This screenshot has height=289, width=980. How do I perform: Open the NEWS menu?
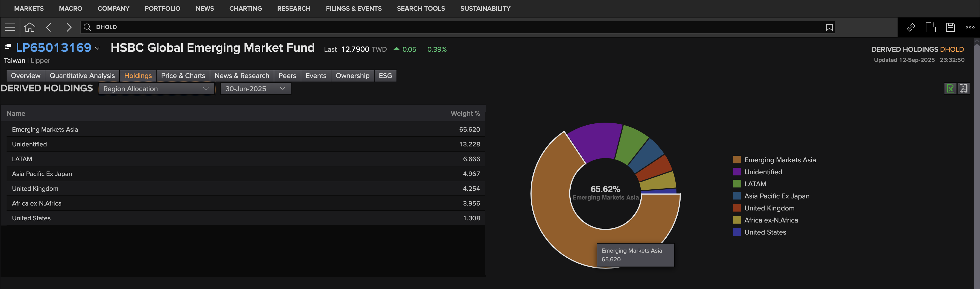(205, 8)
